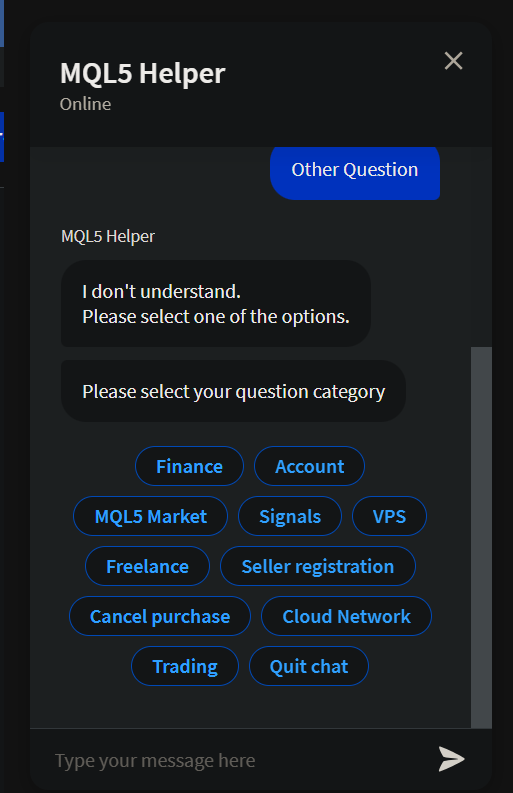The image size is (513, 793).
Task: Select the Freelance category
Action: 147,566
